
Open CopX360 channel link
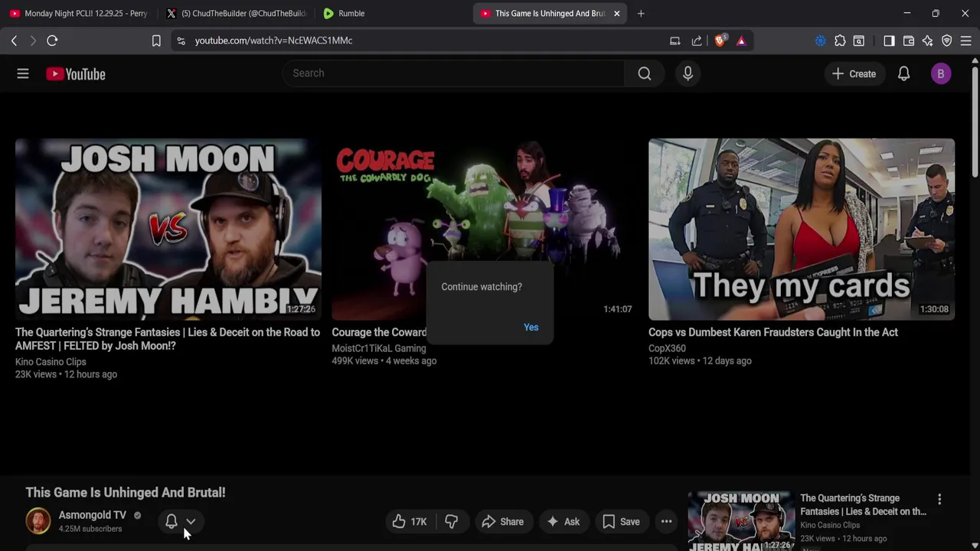tap(667, 348)
